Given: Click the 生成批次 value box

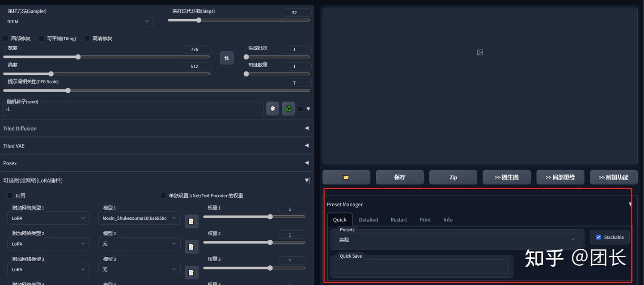Looking at the screenshot, I should tap(297, 49).
